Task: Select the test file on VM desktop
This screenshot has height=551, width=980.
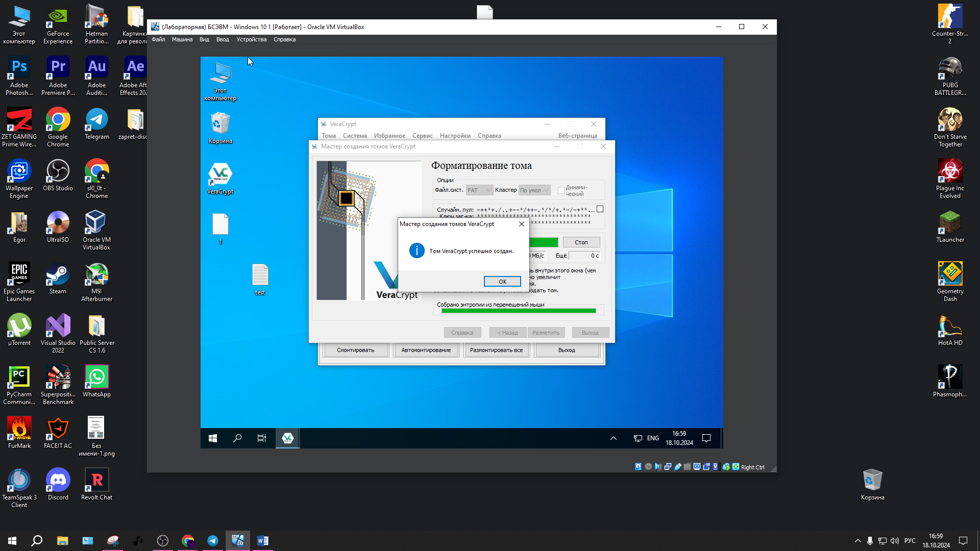Action: [260, 280]
